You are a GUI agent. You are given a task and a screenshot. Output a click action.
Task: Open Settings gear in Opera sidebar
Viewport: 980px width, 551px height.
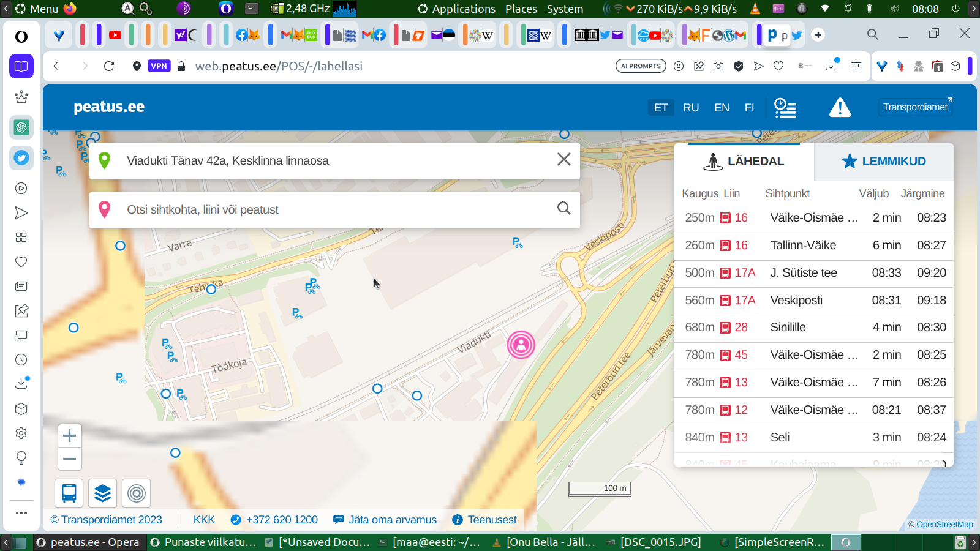coord(21,433)
